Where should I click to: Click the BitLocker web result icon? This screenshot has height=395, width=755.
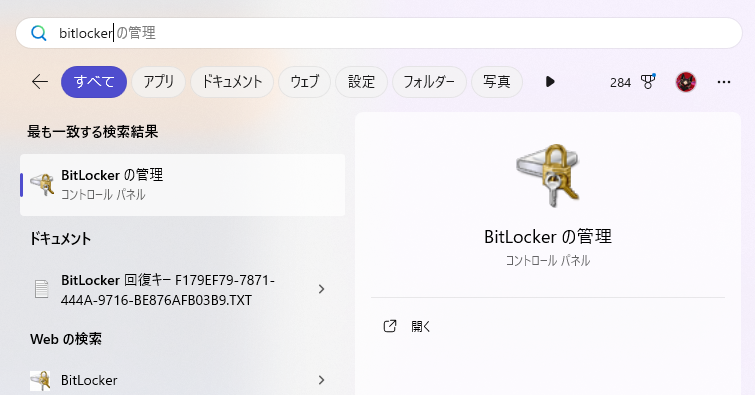[40, 381]
